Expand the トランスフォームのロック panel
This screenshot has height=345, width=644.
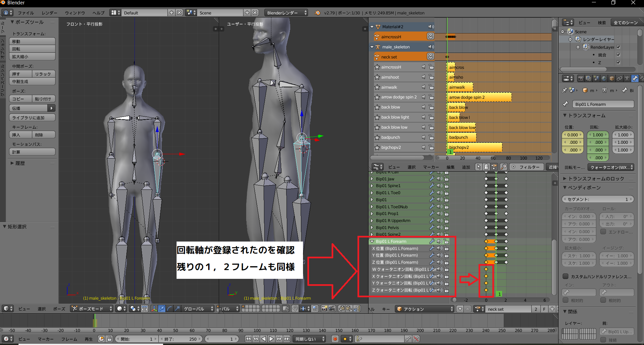(565, 179)
